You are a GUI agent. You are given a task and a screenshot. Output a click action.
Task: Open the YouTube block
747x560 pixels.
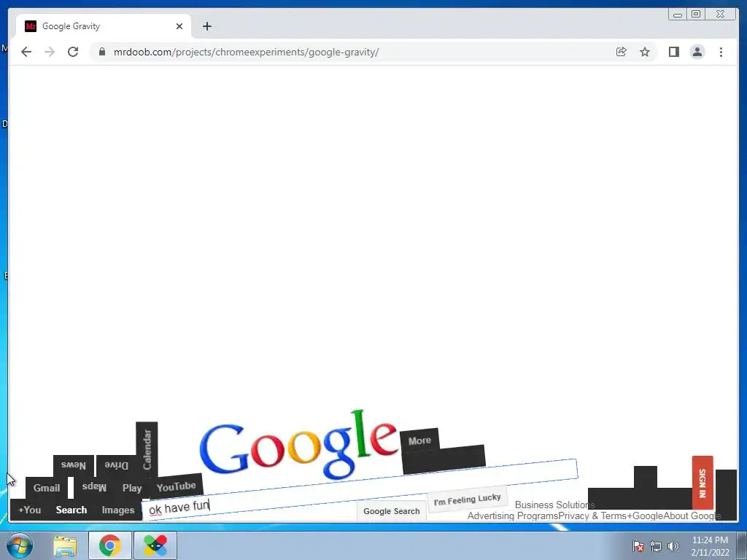point(177,486)
